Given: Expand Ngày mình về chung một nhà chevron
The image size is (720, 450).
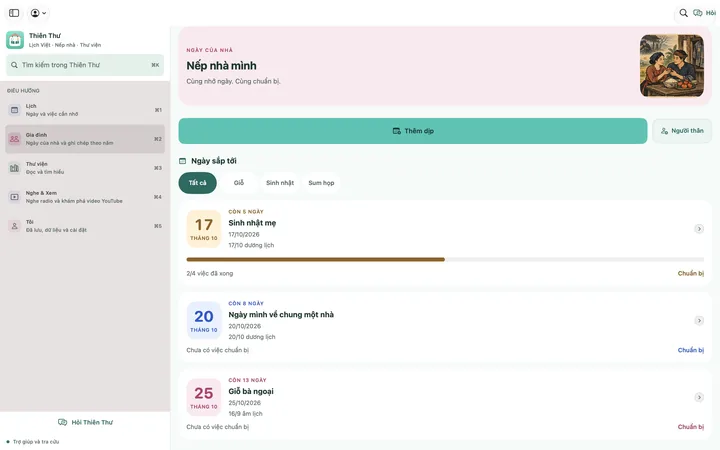Looking at the screenshot, I should [x=699, y=321].
